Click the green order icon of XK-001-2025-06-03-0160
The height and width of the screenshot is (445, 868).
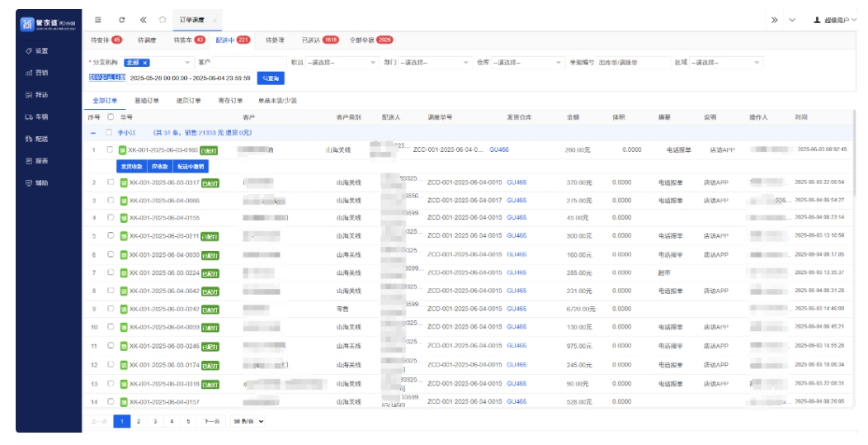(x=122, y=150)
